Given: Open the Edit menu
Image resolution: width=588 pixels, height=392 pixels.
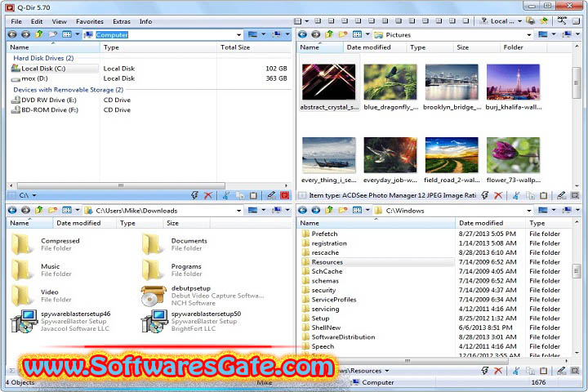Looking at the screenshot, I should [x=37, y=21].
